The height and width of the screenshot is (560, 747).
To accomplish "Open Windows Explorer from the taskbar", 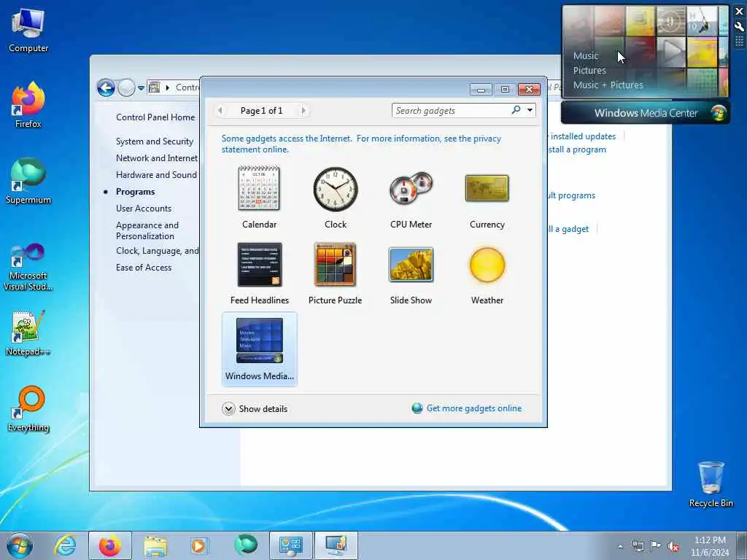I will tap(155, 545).
